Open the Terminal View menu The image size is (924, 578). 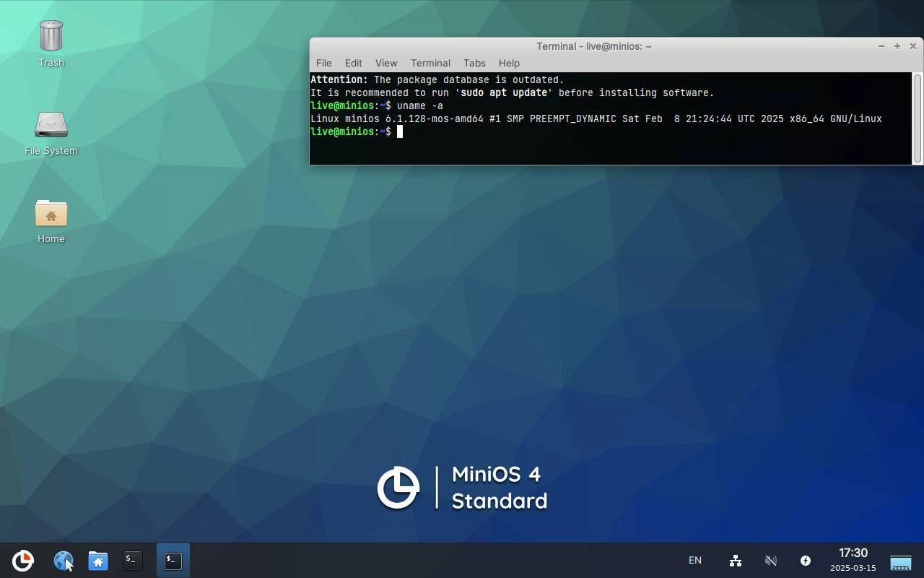[386, 64]
